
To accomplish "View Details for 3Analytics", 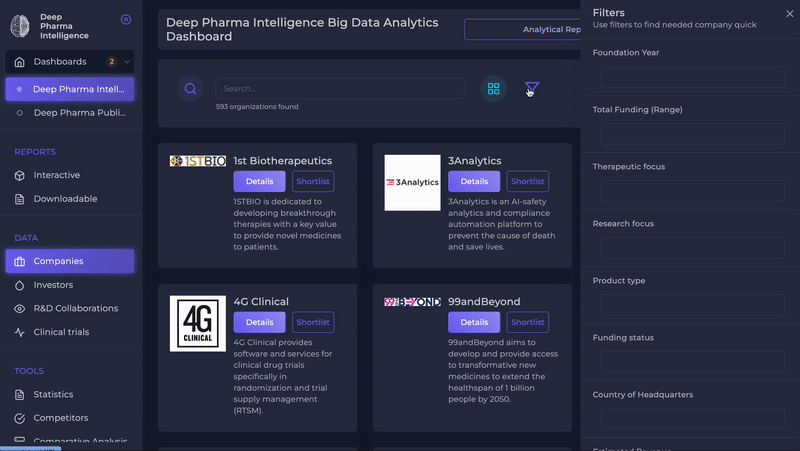I will pos(474,182).
